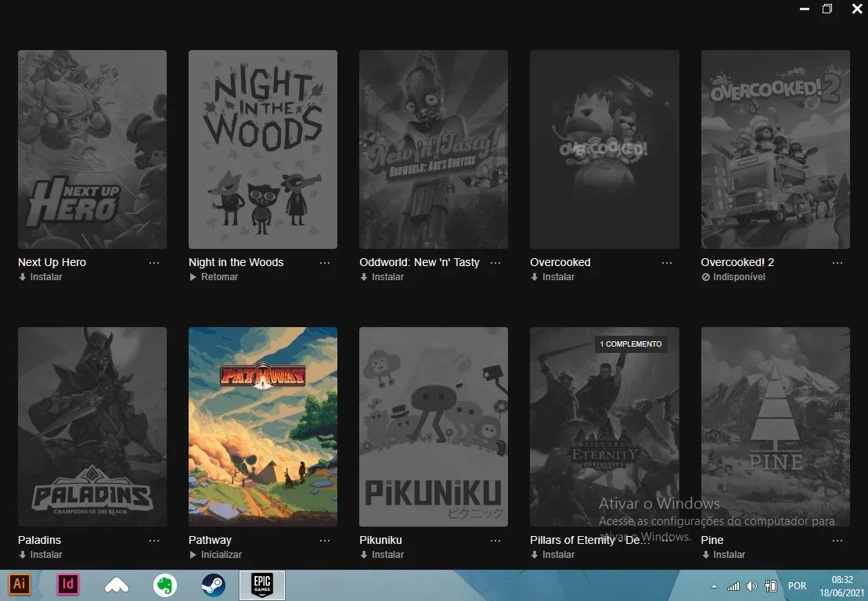Open options menu for Next Up Hero
Screen dimensions: 868x601
154,263
